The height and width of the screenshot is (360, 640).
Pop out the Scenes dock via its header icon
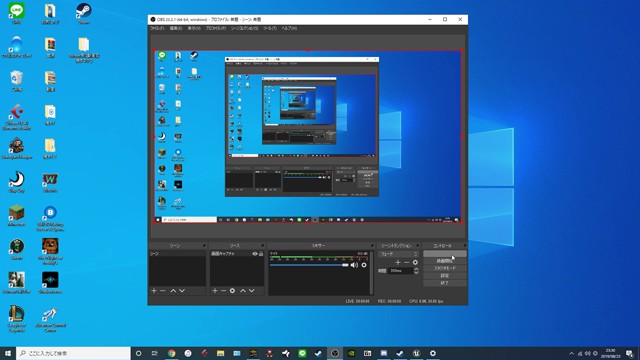coord(204,246)
